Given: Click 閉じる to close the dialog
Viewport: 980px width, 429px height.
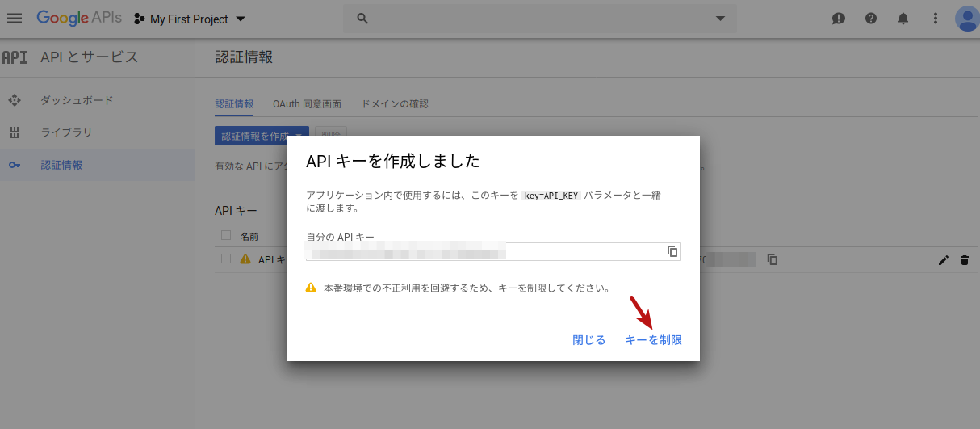Looking at the screenshot, I should tap(588, 340).
